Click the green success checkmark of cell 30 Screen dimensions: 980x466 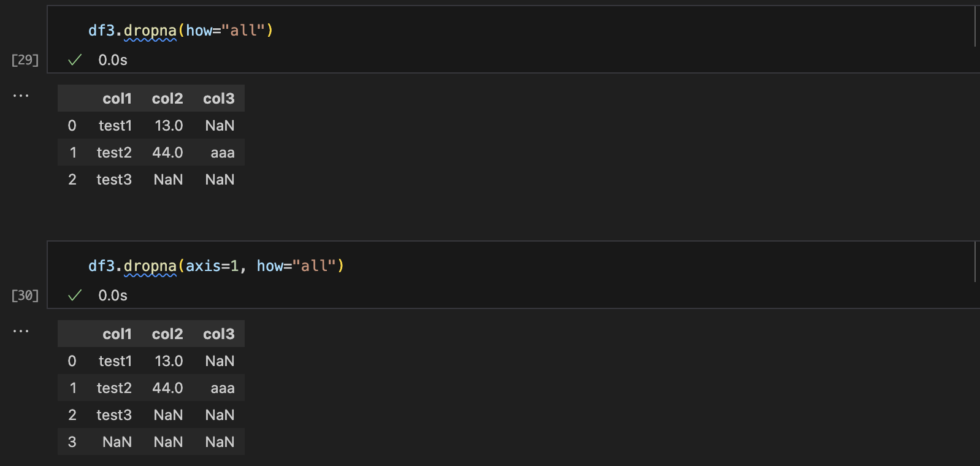click(x=75, y=295)
